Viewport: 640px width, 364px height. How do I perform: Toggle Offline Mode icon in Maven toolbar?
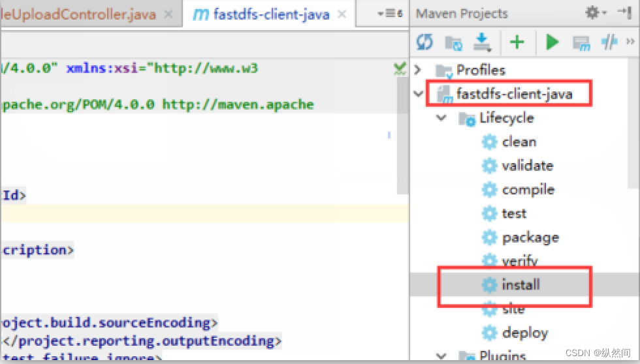coord(609,42)
